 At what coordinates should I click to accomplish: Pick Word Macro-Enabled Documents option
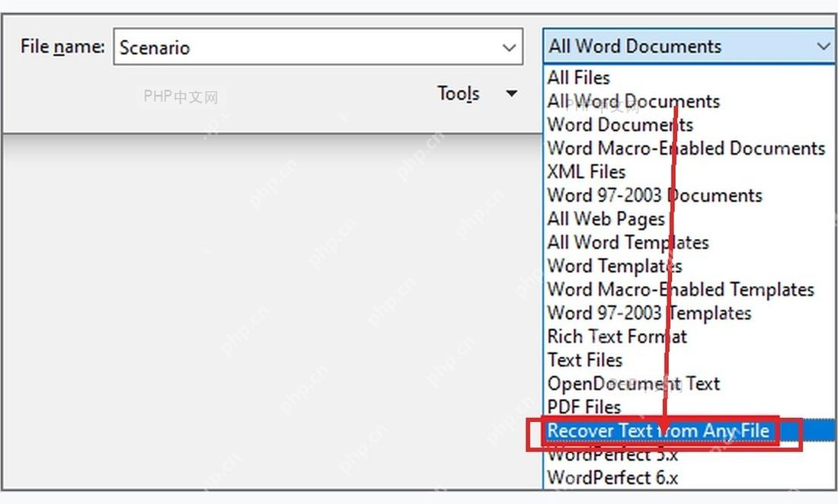click(689, 148)
